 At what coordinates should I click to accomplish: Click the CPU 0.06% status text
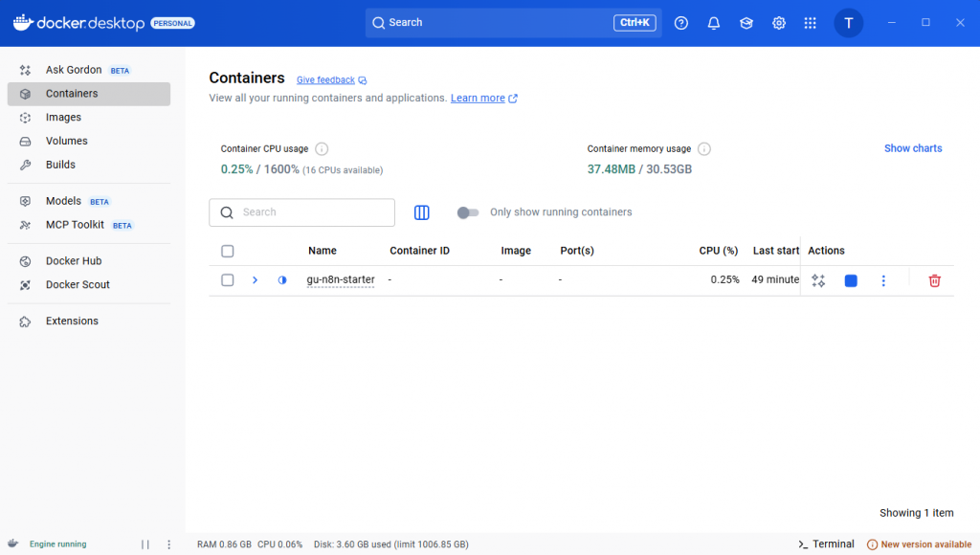(280, 544)
